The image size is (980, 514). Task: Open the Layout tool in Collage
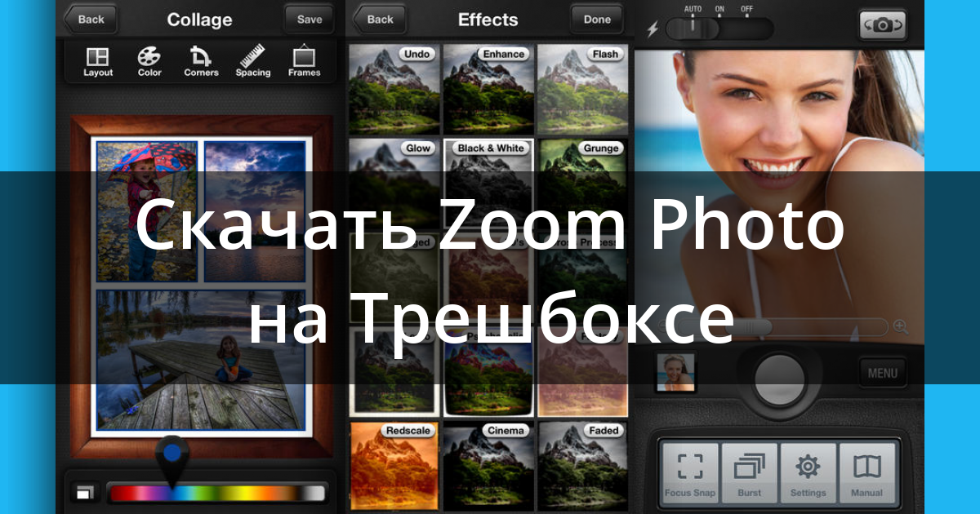click(x=98, y=62)
